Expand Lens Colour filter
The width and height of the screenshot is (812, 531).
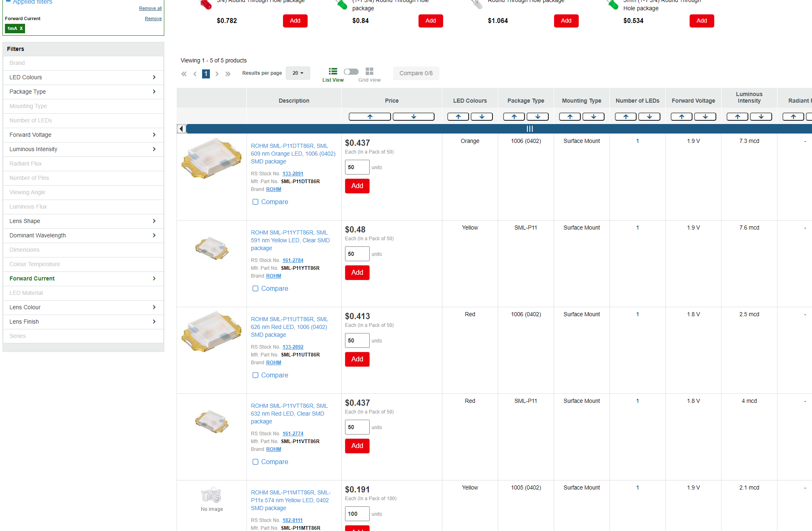point(83,307)
